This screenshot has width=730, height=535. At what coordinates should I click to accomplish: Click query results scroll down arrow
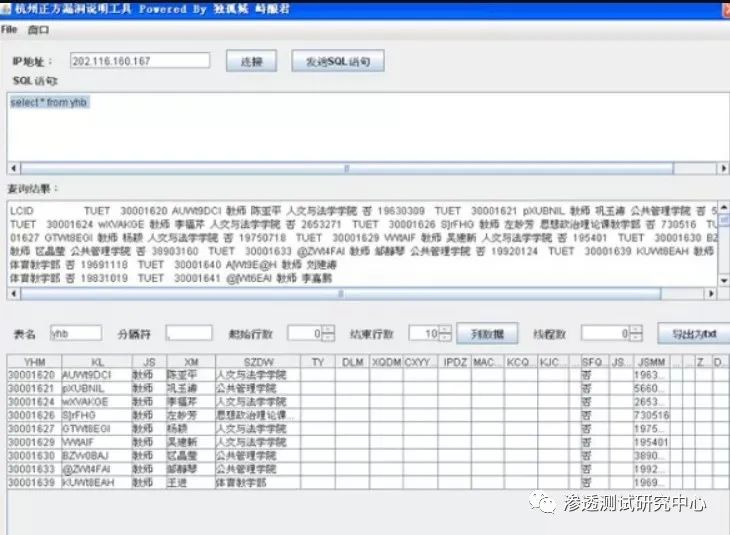pyautogui.click(x=724, y=280)
